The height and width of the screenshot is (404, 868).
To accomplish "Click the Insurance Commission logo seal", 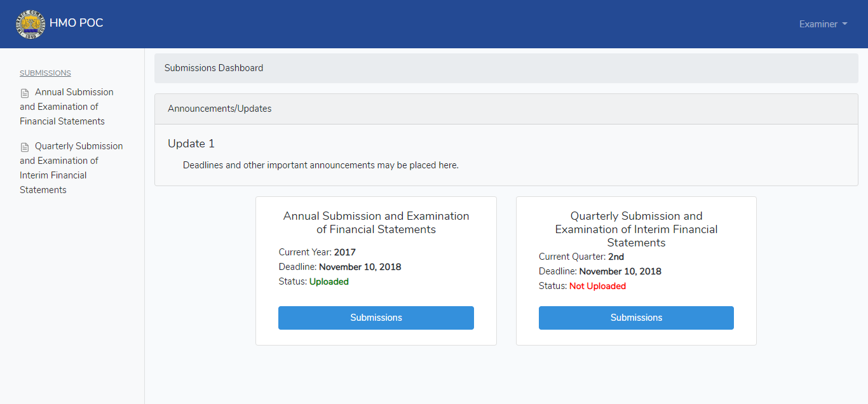I will pyautogui.click(x=31, y=24).
